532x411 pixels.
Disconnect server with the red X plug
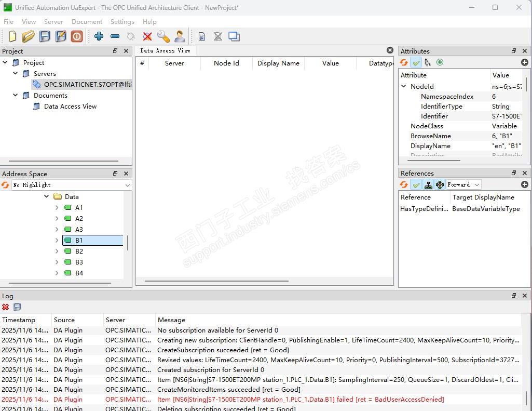147,36
